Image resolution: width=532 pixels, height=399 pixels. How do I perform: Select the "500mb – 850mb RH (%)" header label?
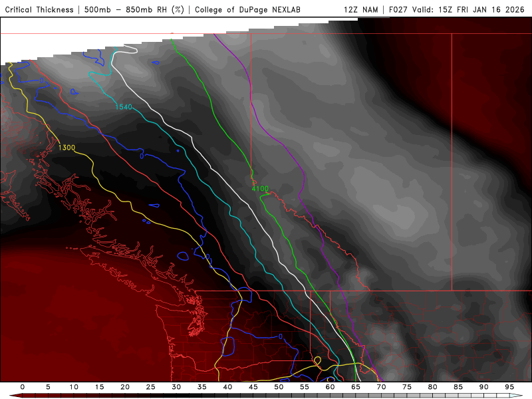coord(134,9)
